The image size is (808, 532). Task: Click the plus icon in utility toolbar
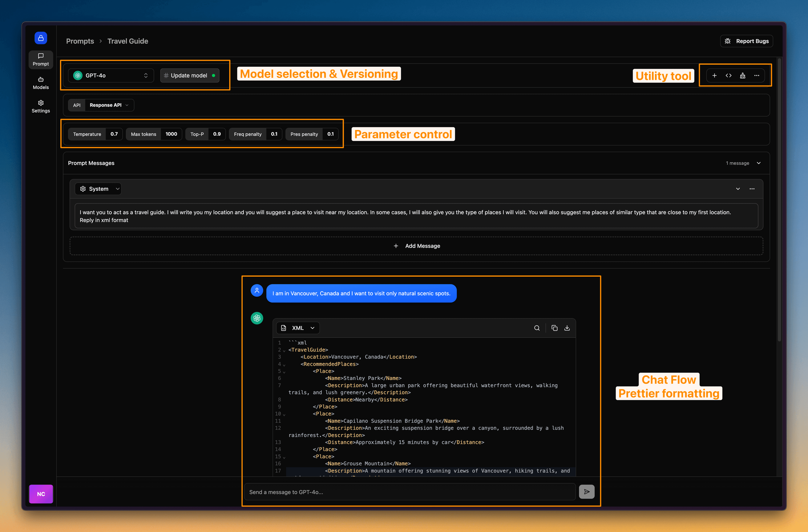(x=714, y=75)
